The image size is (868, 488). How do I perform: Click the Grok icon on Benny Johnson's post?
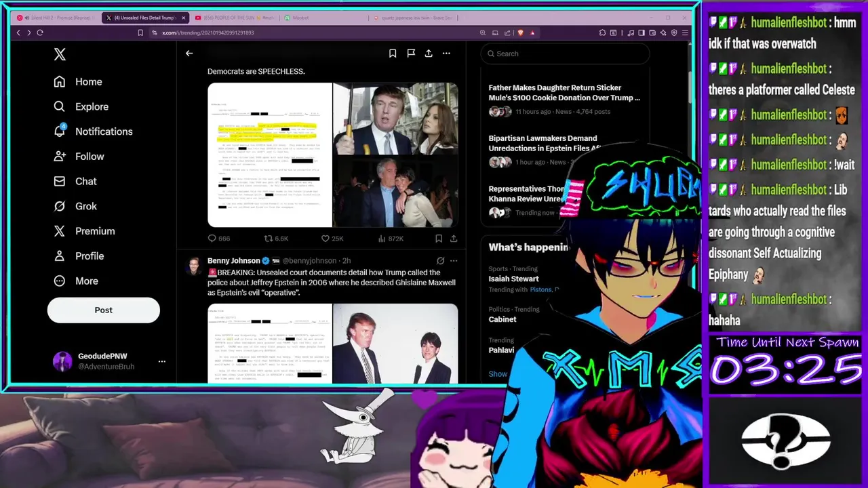pos(440,260)
